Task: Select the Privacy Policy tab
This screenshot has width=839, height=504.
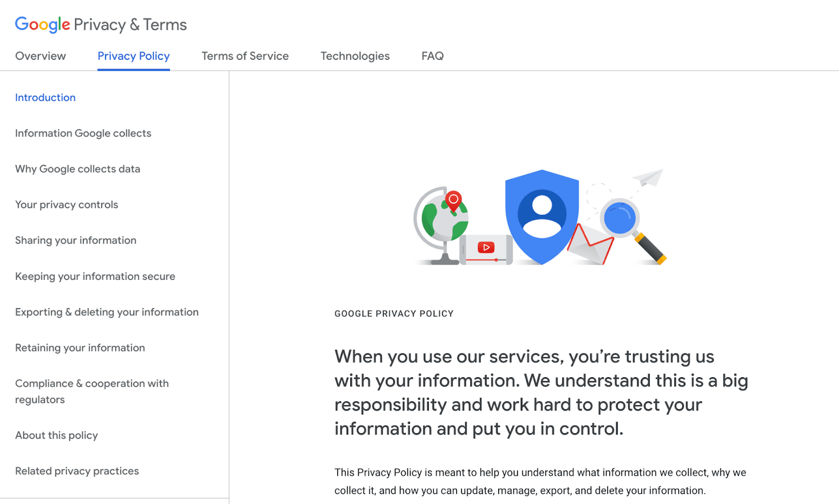Action: (x=134, y=56)
